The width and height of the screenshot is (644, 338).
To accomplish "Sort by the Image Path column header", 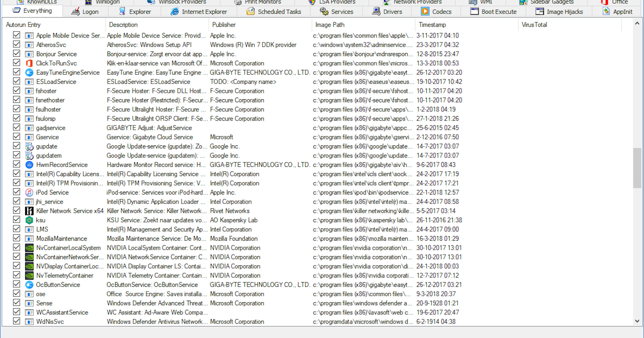I will pos(364,25).
